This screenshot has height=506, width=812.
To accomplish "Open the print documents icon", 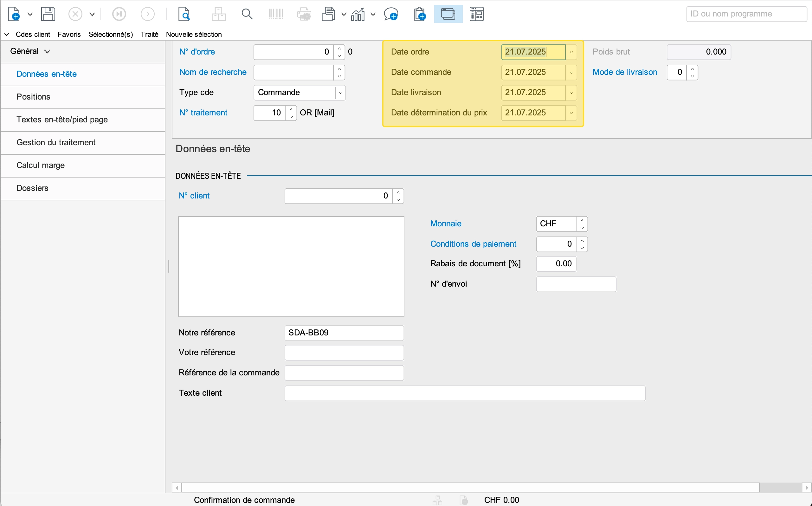I will click(x=329, y=14).
